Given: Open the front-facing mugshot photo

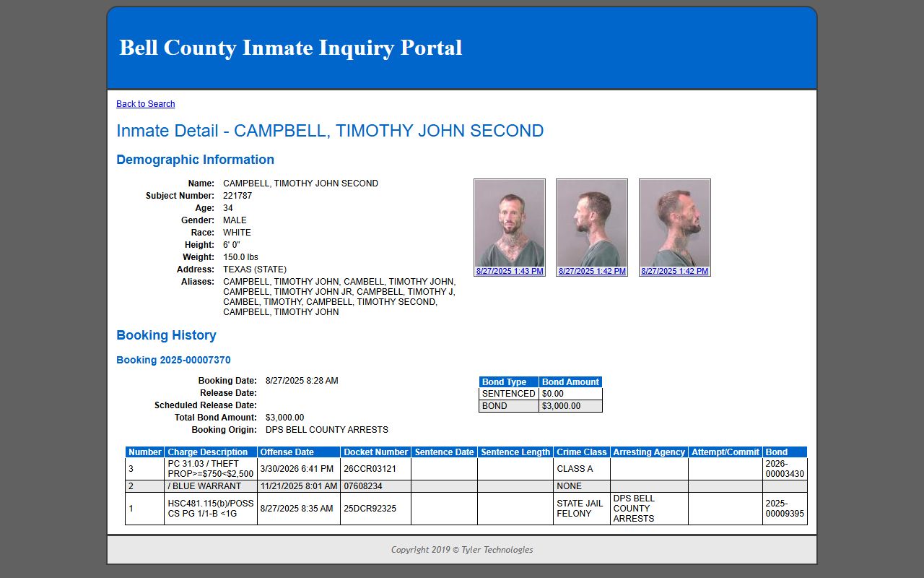Looking at the screenshot, I should (x=510, y=223).
